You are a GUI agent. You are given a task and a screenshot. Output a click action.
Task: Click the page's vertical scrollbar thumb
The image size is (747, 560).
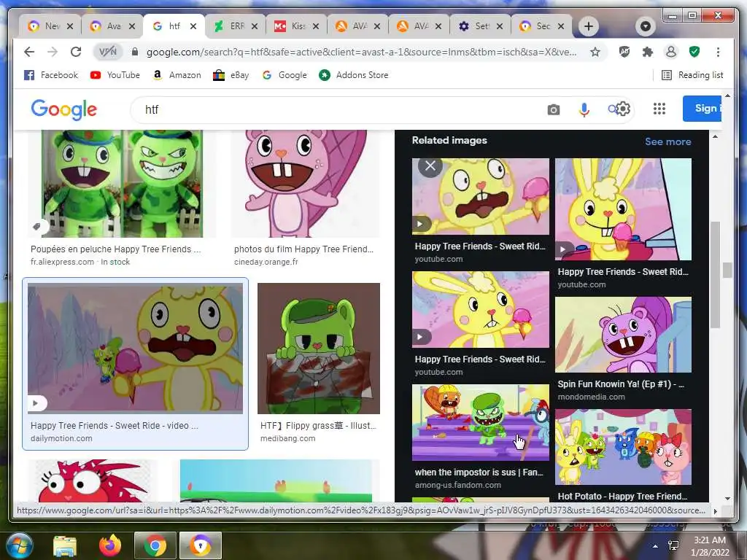[x=727, y=270]
